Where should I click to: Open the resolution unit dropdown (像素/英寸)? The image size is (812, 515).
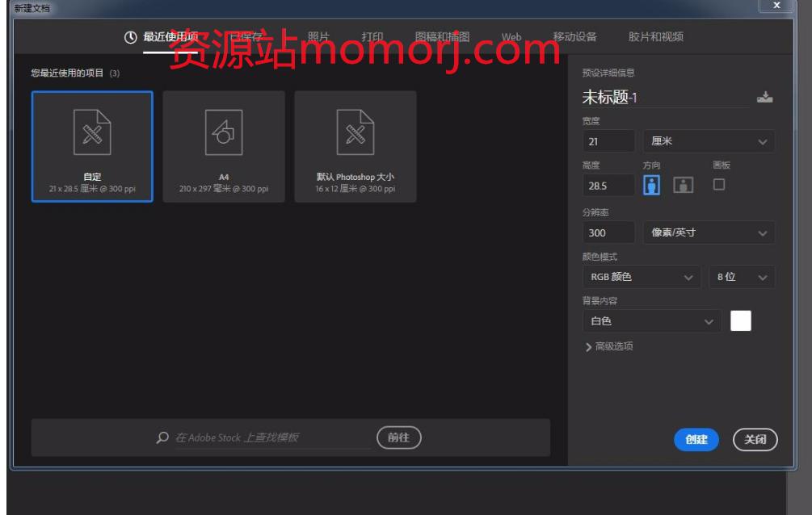tap(709, 232)
